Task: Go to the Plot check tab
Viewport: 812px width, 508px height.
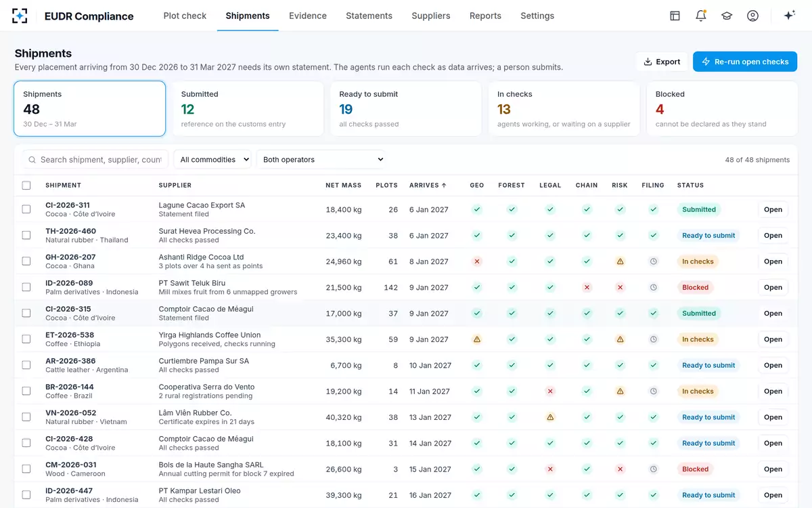Action: point(185,16)
